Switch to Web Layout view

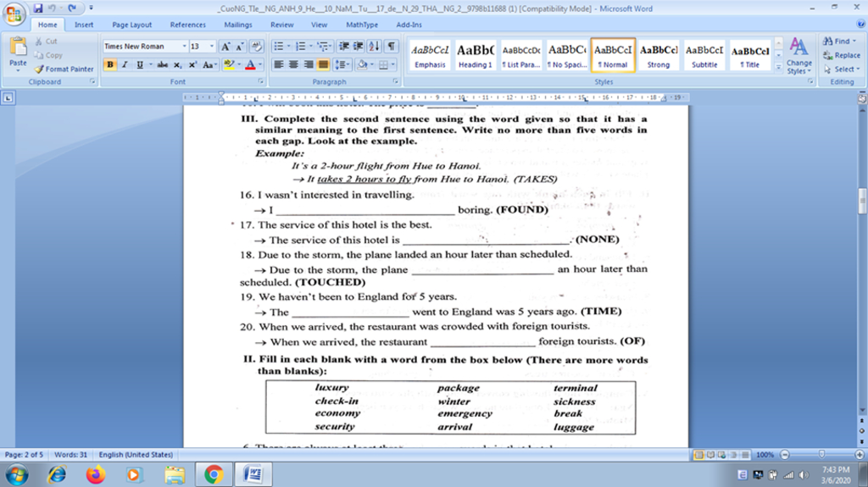[722, 455]
